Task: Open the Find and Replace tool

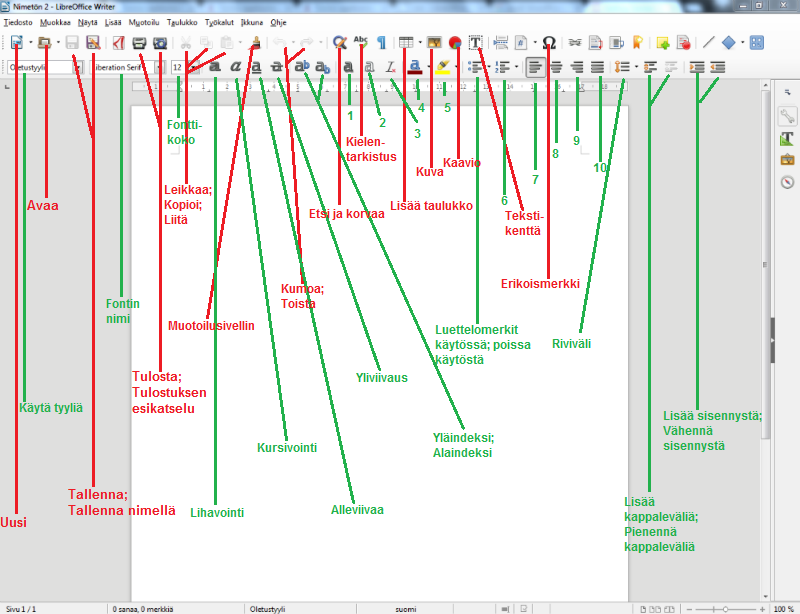Action: coord(340,43)
